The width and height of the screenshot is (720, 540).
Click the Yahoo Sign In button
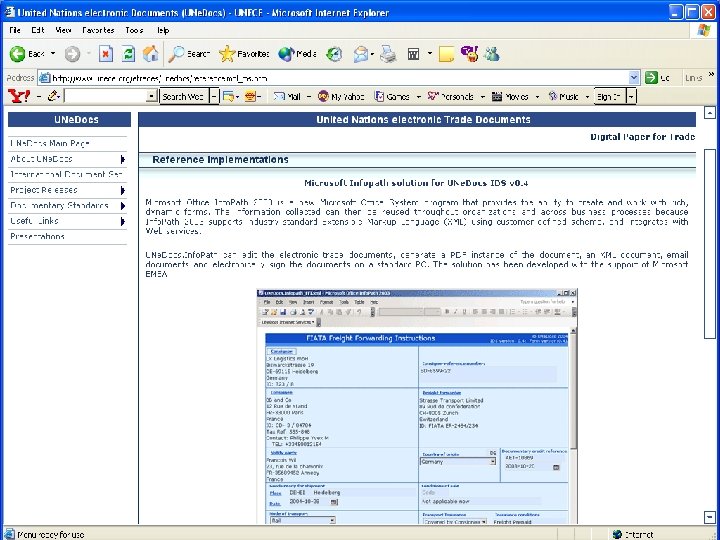click(x=609, y=96)
